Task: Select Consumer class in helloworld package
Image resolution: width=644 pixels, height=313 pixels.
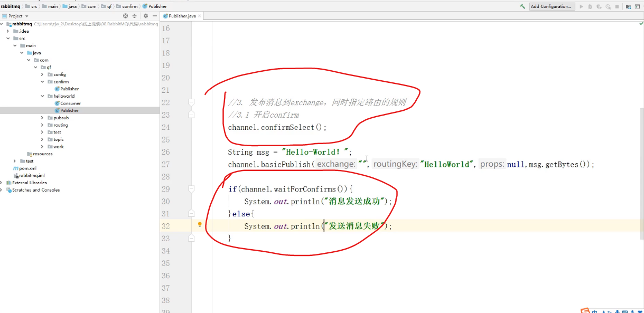Action: point(70,103)
